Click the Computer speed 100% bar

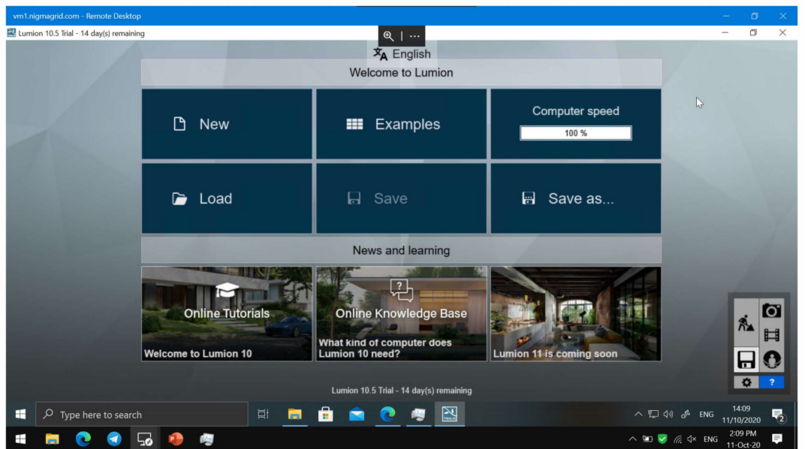click(x=576, y=133)
